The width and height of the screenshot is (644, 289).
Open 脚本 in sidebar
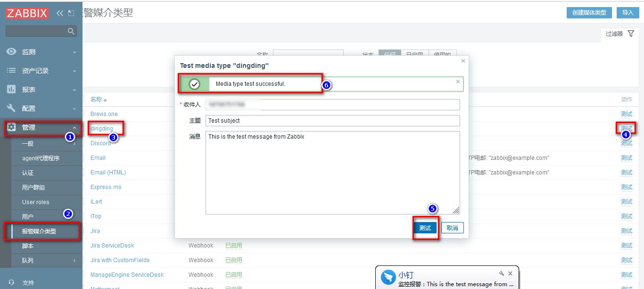[28, 246]
